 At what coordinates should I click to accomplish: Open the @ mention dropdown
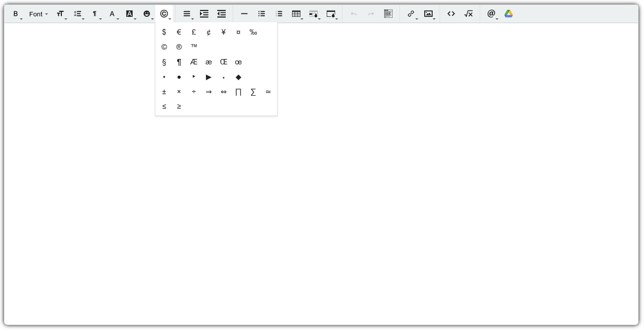tap(492, 14)
